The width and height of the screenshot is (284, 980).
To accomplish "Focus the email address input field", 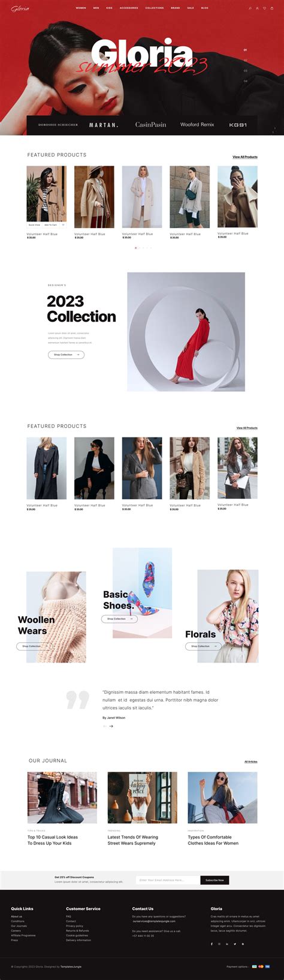I will click(168, 880).
